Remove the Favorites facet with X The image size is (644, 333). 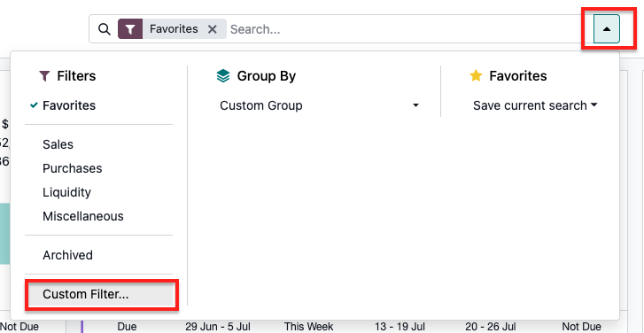(x=212, y=29)
